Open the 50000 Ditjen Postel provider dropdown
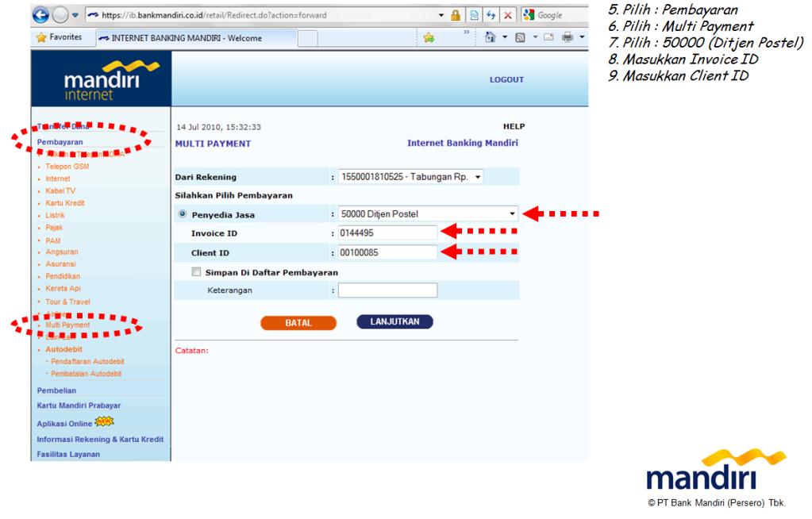 coord(428,214)
